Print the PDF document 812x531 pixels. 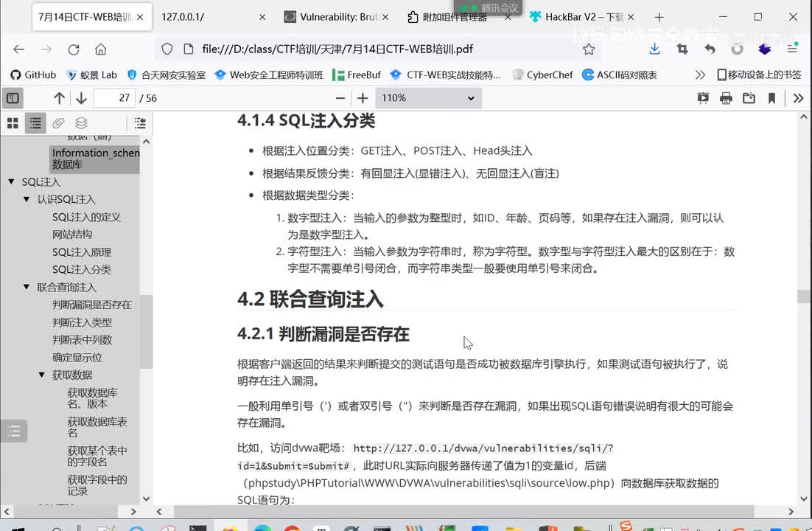click(x=726, y=98)
